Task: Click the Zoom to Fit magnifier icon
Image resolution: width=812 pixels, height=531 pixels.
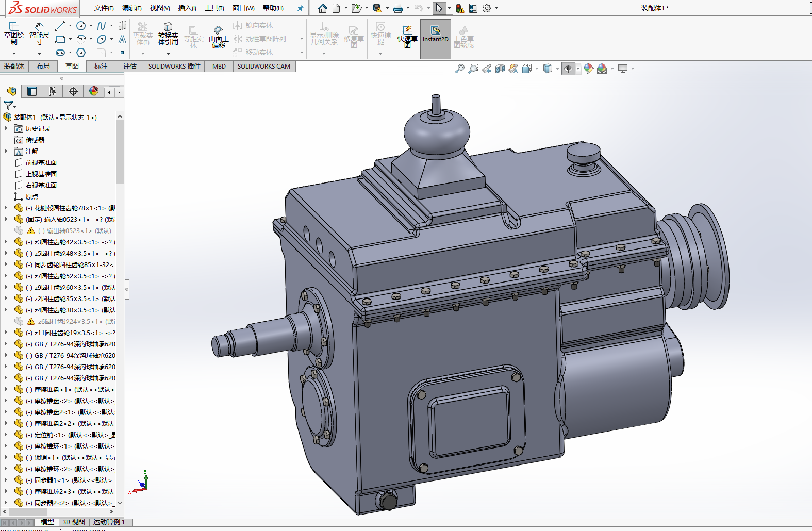Action: point(460,69)
